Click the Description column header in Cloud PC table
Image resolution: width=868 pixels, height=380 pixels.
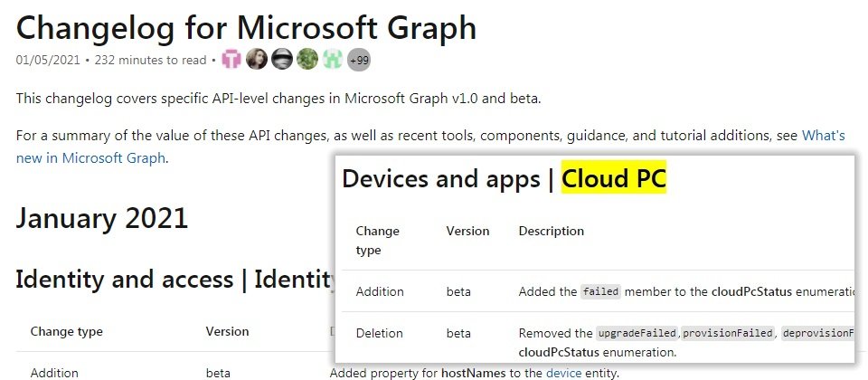(552, 231)
